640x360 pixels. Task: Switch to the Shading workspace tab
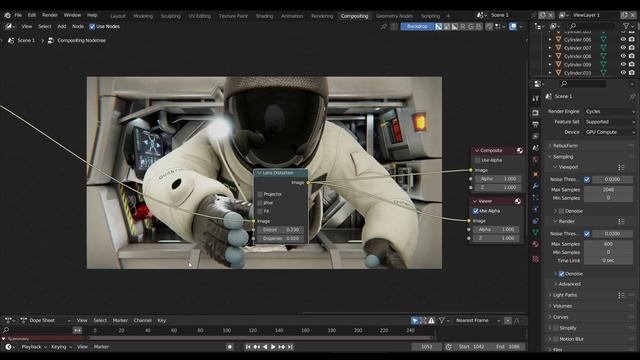click(264, 16)
